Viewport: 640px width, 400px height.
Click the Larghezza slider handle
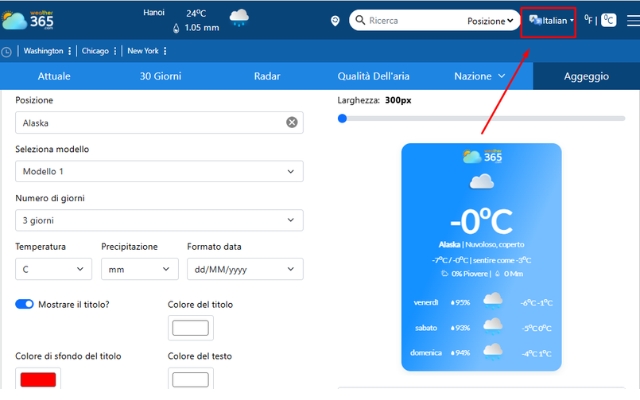342,118
